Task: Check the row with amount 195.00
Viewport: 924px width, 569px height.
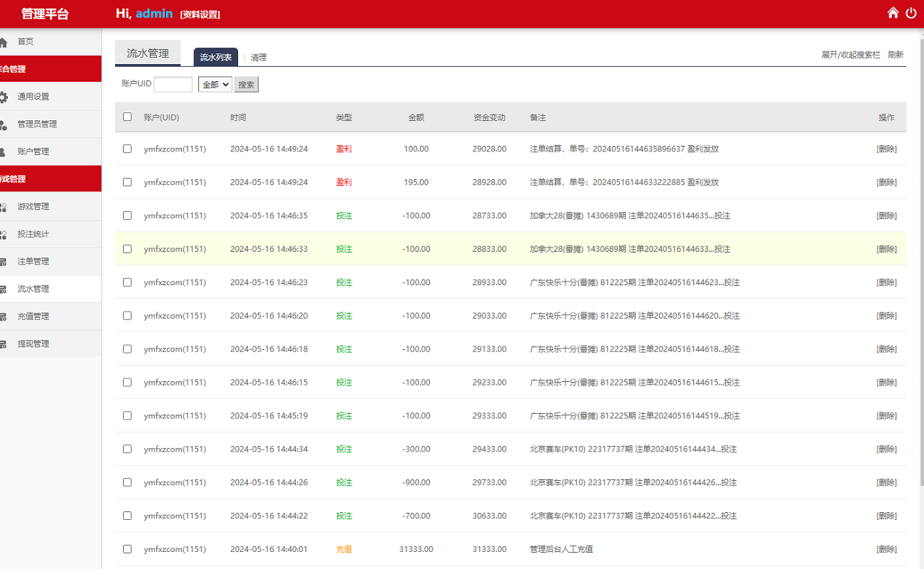Action: [127, 182]
